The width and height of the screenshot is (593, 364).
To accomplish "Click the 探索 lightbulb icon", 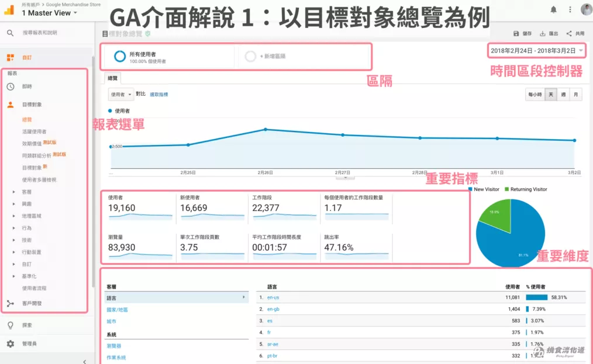I will tap(10, 325).
